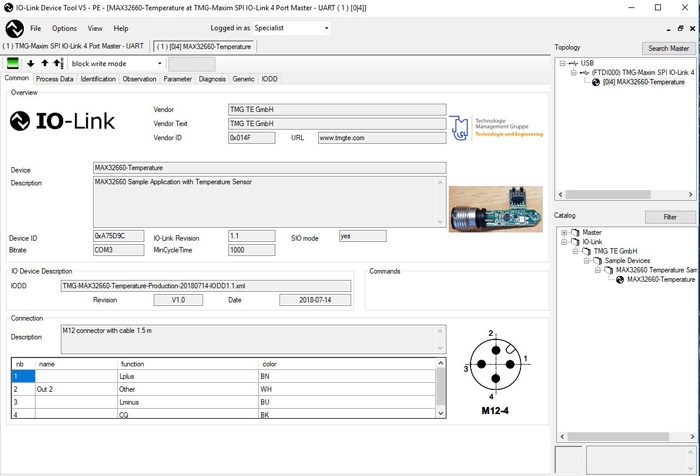Switch to the Identification tab

pos(98,79)
